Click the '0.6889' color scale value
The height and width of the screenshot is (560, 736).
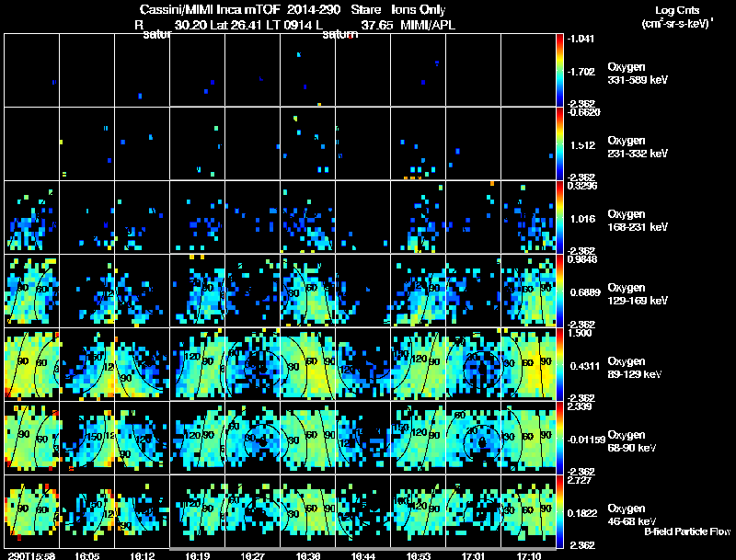coord(585,292)
